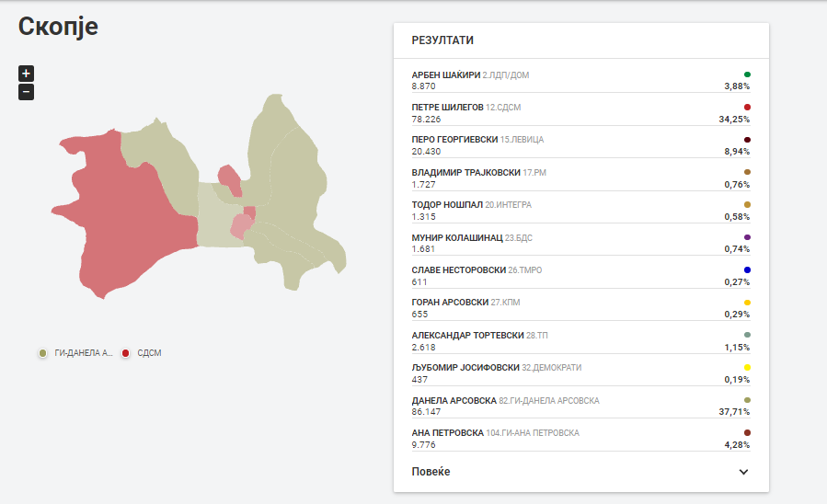The width and height of the screenshot is (827, 504).
Task: Open the Петре Шилегов result row
Action: coord(580,113)
